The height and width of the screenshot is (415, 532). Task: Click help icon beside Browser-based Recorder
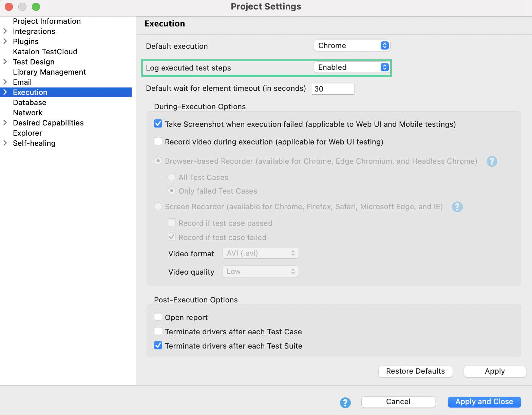tap(492, 161)
